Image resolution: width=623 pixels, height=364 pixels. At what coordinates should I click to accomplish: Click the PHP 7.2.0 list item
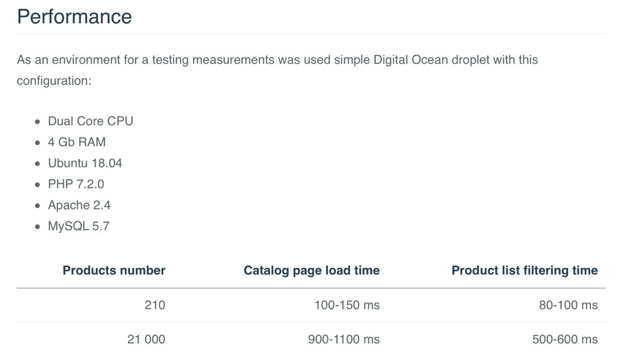tap(76, 184)
